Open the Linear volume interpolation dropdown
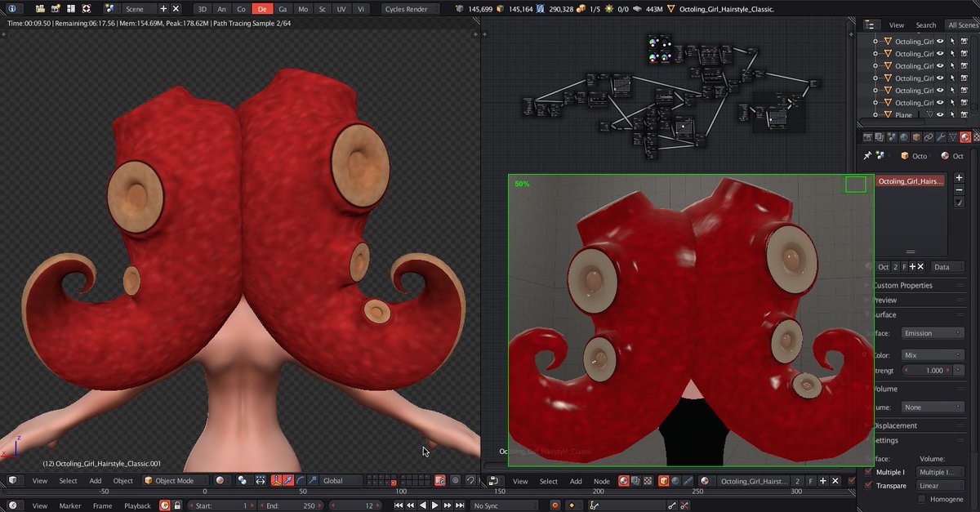The height and width of the screenshot is (512, 980). pos(940,485)
